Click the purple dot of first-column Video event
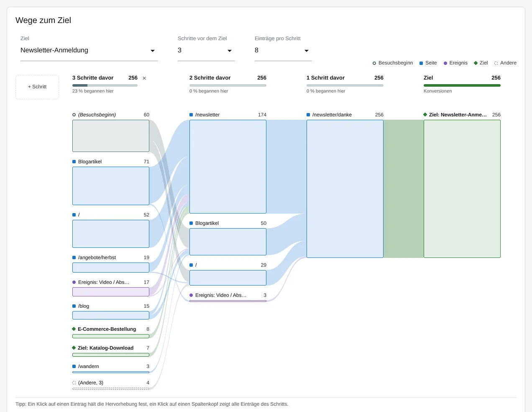 tap(74, 282)
